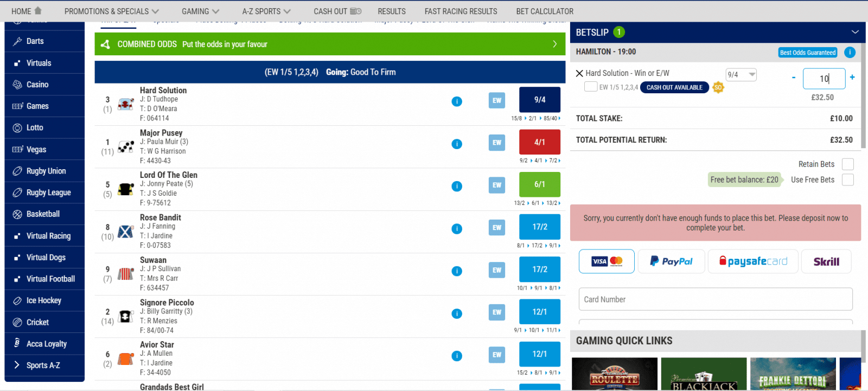The width and height of the screenshot is (868, 391).
Task: Enable the Use Free Bets checkbox
Action: (847, 180)
